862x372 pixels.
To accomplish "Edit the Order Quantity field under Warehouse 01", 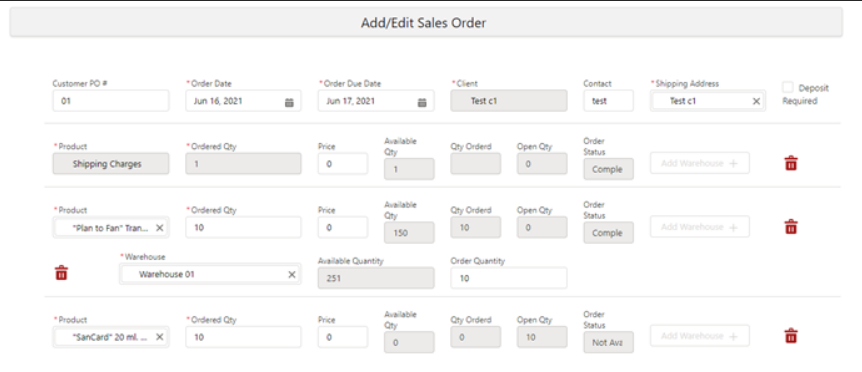I will click(509, 278).
